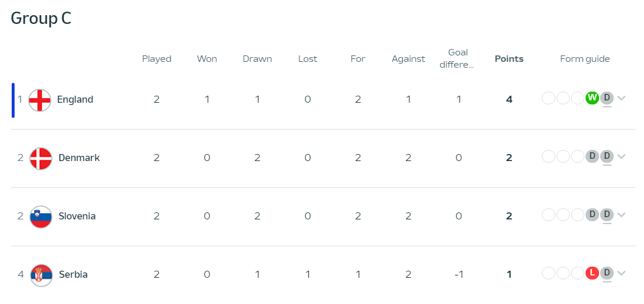Click the Serbia flag icon
644x304 pixels.
click(x=41, y=275)
